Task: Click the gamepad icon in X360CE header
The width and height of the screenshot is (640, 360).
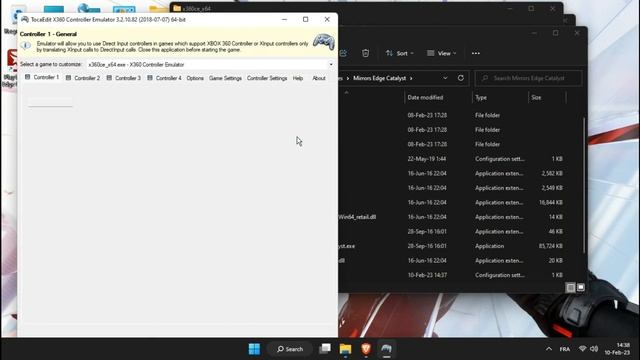Action: 324,42
